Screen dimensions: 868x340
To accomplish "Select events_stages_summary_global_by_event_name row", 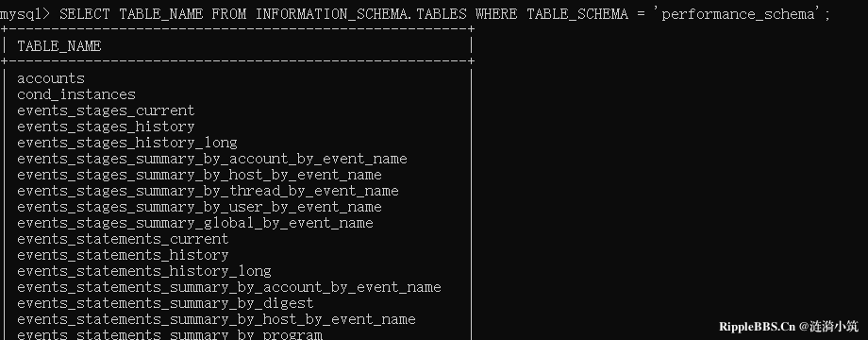I will 195,223.
